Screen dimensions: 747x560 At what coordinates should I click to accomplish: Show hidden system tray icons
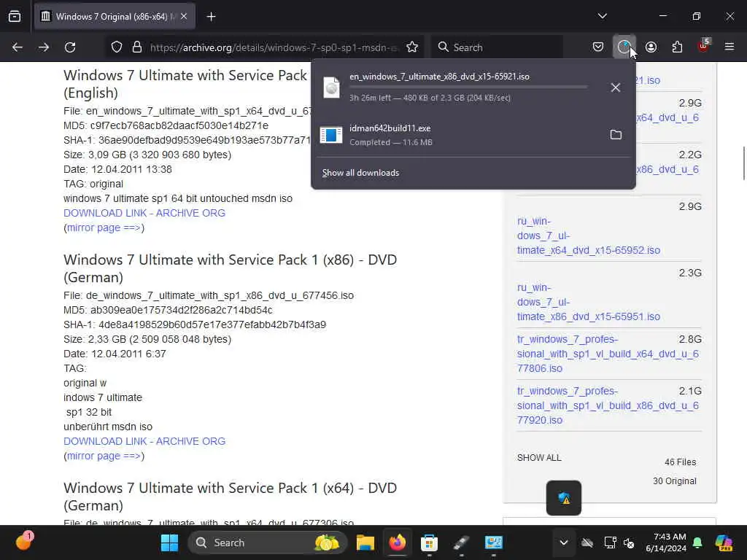coord(564,542)
